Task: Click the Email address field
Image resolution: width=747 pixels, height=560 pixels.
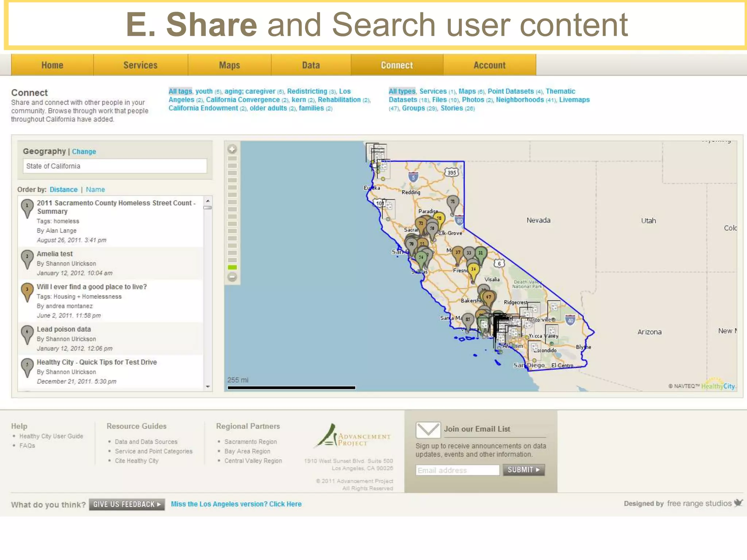Action: [457, 470]
